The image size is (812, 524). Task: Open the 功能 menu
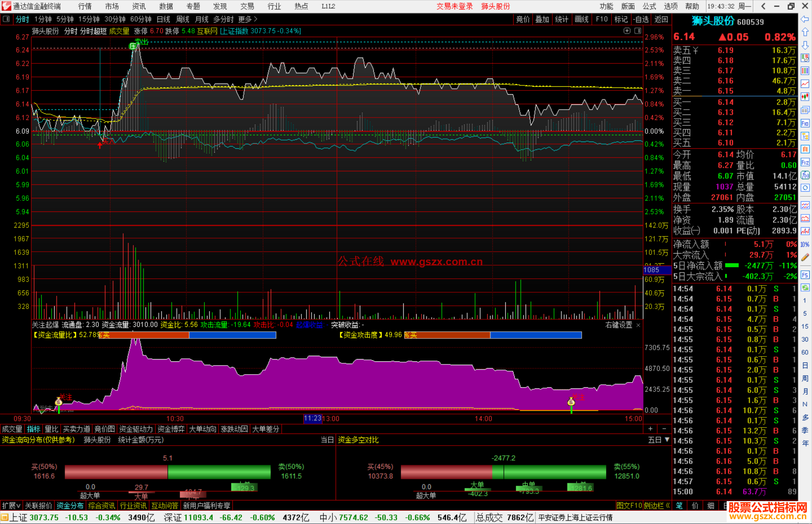point(606,6)
